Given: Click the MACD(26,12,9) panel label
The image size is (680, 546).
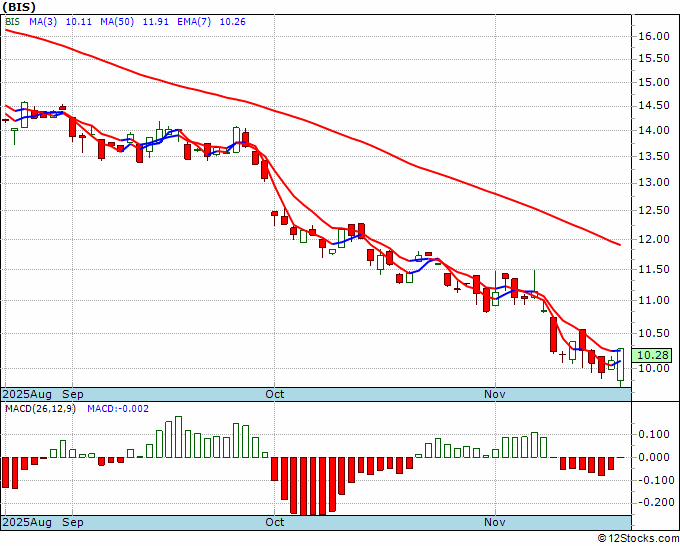Looking at the screenshot, I should [40, 409].
